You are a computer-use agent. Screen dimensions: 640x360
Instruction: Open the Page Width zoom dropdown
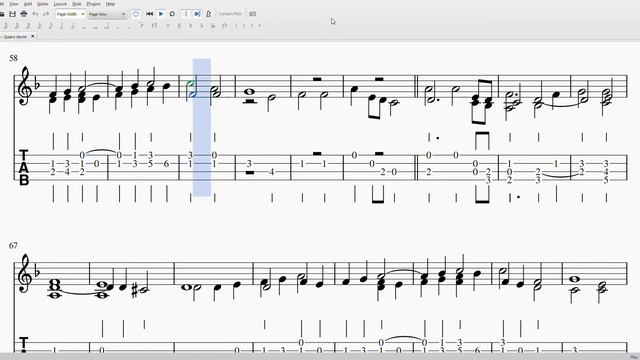coord(71,14)
